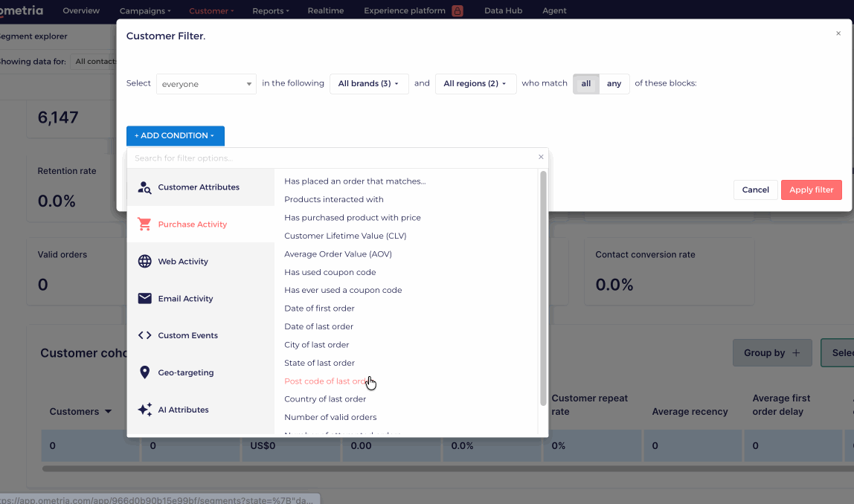The height and width of the screenshot is (504, 854).
Task: Click the plus icon on Group by
Action: pyautogui.click(x=796, y=352)
